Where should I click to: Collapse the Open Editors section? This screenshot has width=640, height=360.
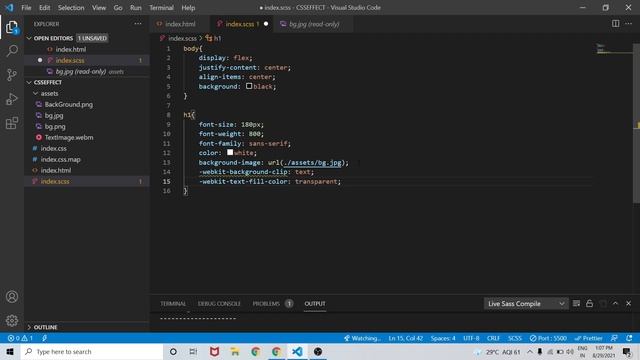pos(29,38)
